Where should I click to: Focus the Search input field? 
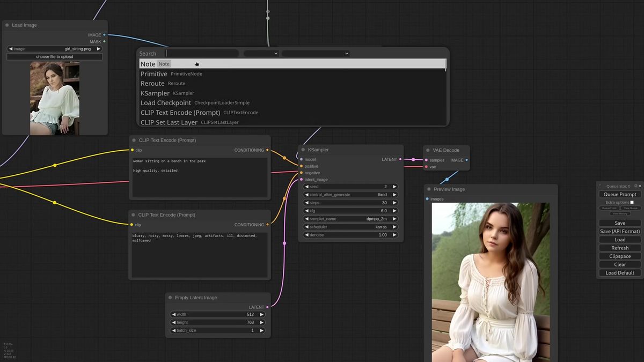pyautogui.click(x=202, y=54)
